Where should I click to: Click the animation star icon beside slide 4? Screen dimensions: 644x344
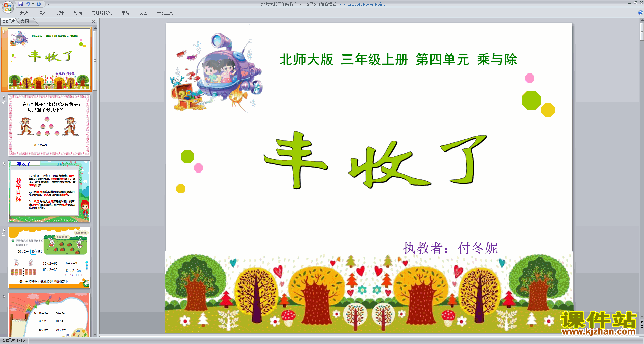pyautogui.click(x=4, y=234)
